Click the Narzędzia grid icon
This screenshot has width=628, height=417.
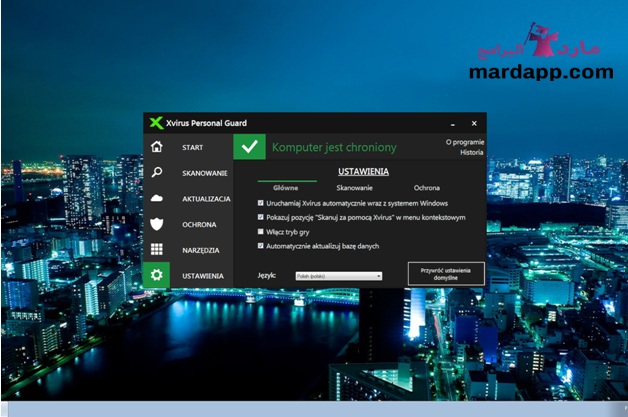pos(157,250)
